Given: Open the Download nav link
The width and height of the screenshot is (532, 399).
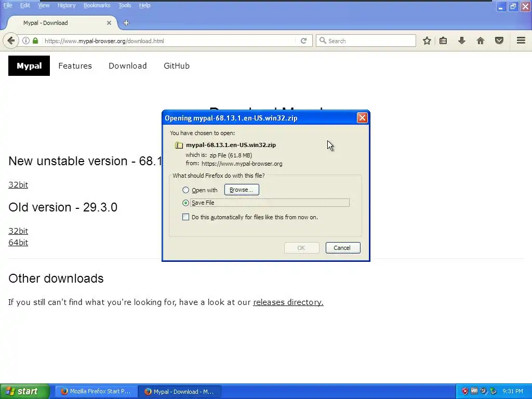Looking at the screenshot, I should [128, 66].
